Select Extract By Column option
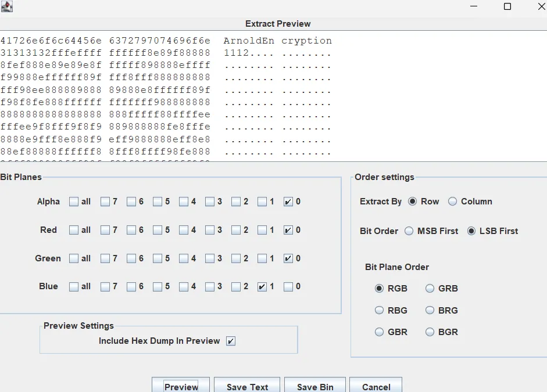The height and width of the screenshot is (392, 547). 452,202
